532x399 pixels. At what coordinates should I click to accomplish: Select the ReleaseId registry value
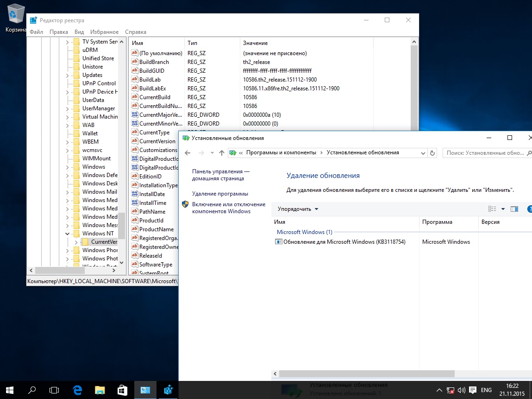pyautogui.click(x=150, y=256)
